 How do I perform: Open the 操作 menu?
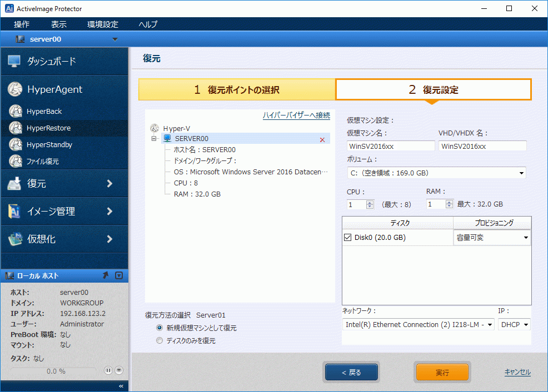point(22,24)
